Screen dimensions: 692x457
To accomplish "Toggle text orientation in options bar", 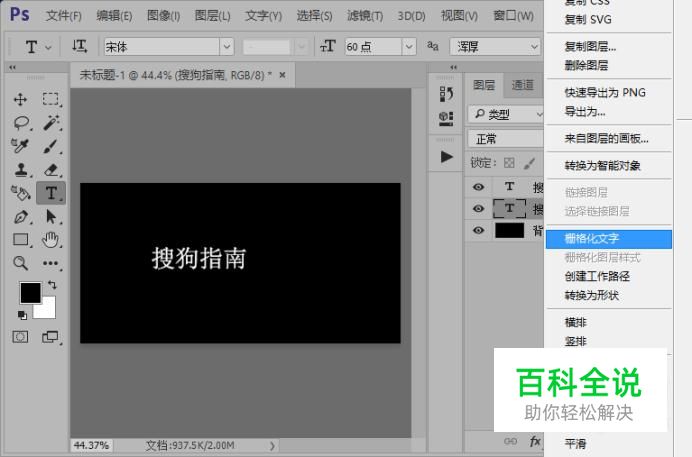I will point(79,46).
